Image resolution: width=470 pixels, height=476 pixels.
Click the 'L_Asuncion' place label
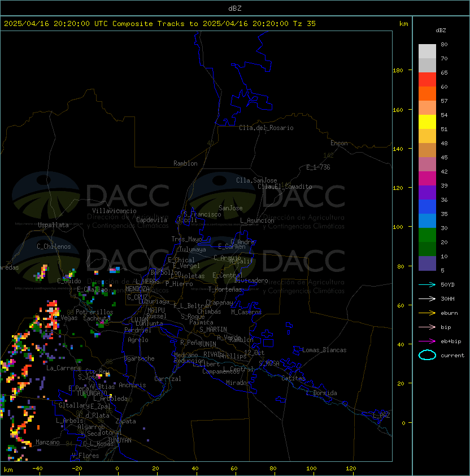coord(257,220)
